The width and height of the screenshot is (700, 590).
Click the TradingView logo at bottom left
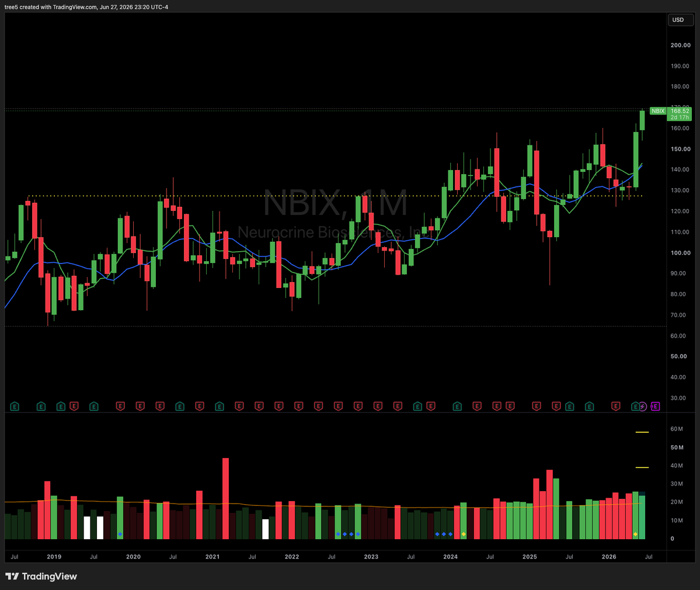pyautogui.click(x=41, y=576)
